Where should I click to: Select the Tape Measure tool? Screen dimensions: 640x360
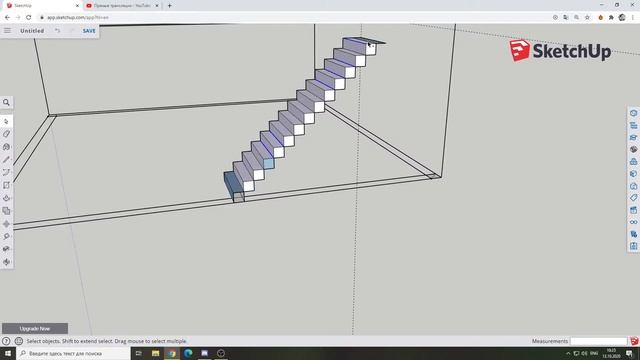[x=7, y=236]
